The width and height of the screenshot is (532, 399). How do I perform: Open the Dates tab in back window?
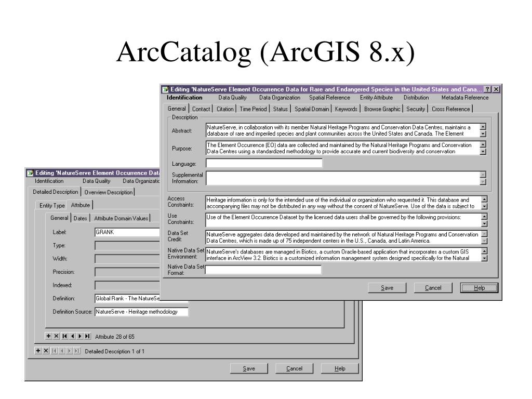click(x=80, y=218)
